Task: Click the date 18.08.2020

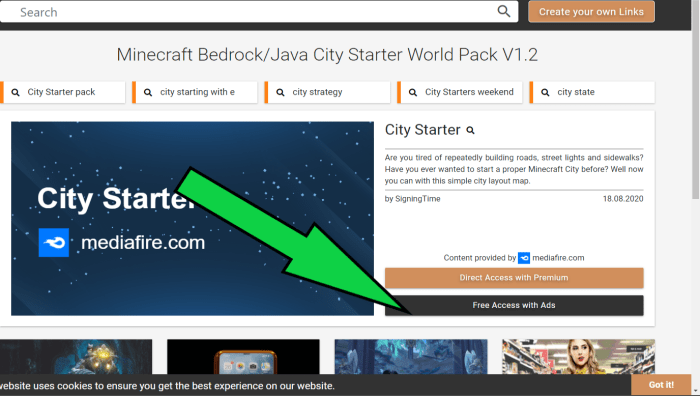Action: pyautogui.click(x=623, y=199)
